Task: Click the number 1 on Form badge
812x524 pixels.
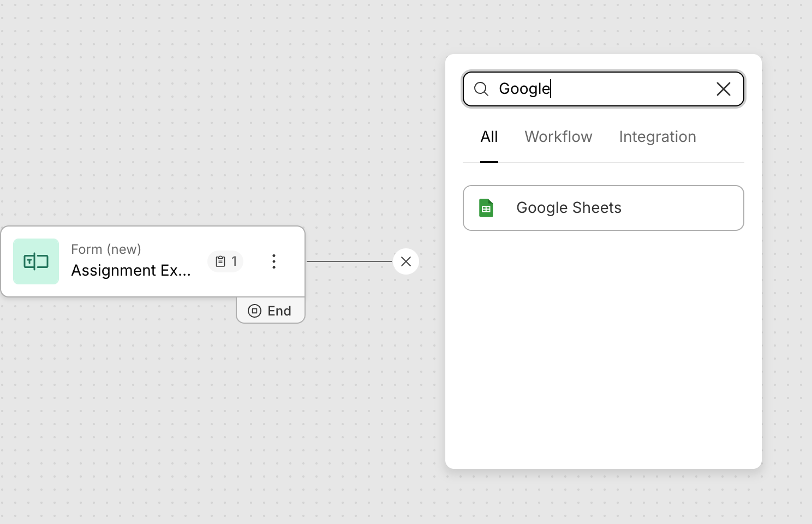Action: pos(234,261)
